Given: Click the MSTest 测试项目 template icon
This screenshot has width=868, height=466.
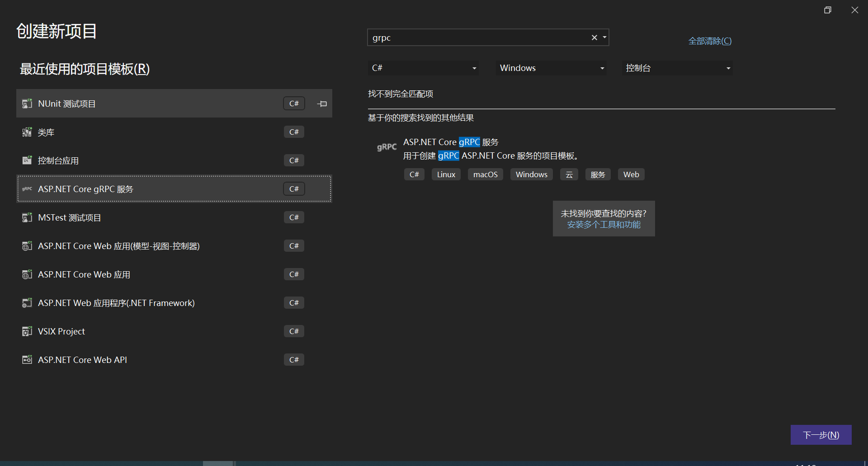Looking at the screenshot, I should click(27, 217).
